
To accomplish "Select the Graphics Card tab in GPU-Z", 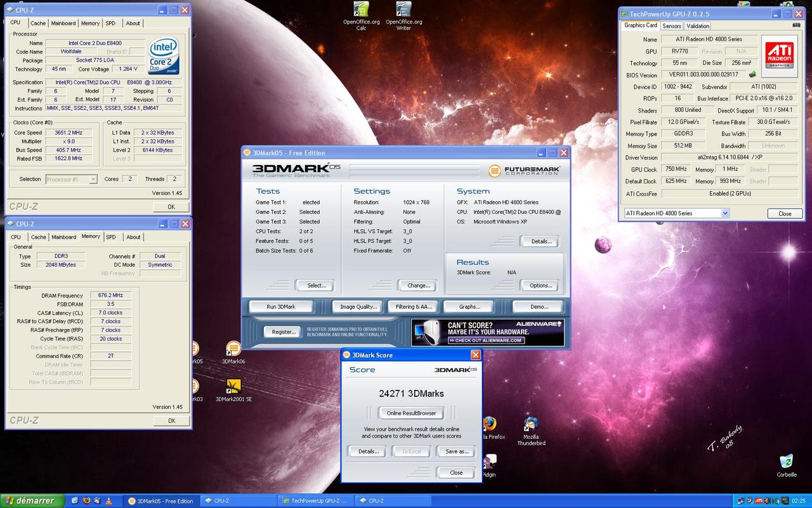I will coord(641,25).
